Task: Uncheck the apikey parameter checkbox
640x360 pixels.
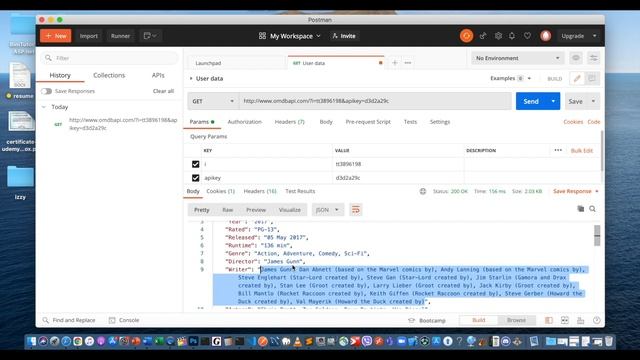Action: click(x=195, y=178)
